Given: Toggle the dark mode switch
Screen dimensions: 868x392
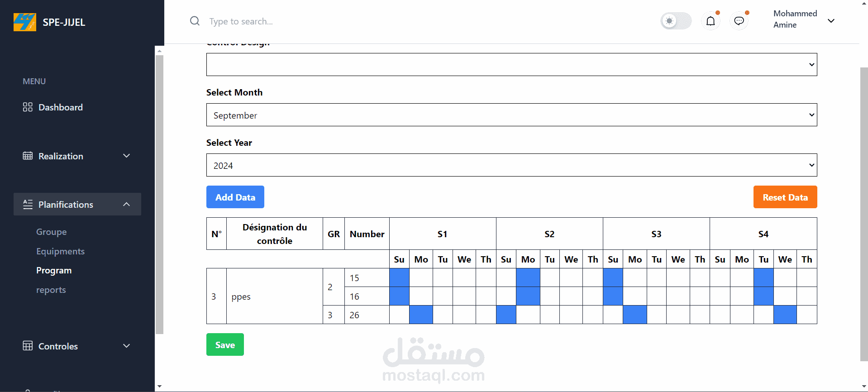Looking at the screenshot, I should click(676, 21).
